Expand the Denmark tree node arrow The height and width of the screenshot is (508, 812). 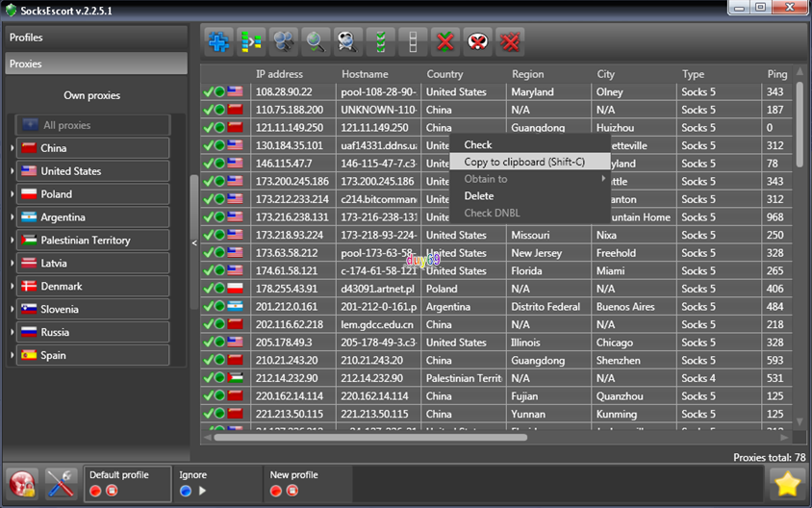pos(12,286)
